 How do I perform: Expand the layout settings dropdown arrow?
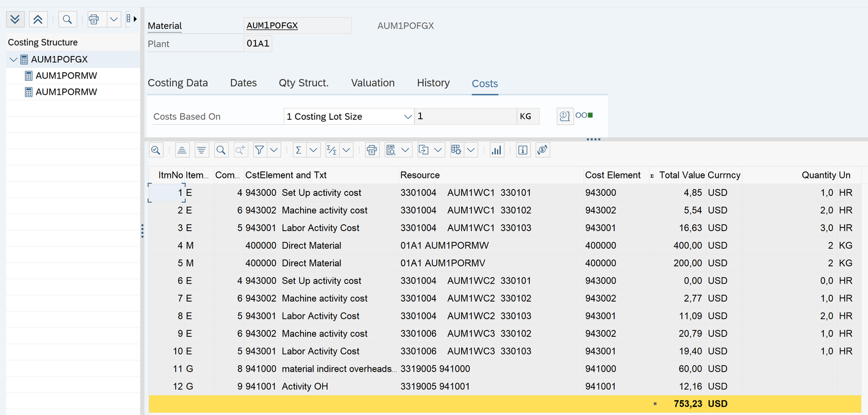pos(471,150)
